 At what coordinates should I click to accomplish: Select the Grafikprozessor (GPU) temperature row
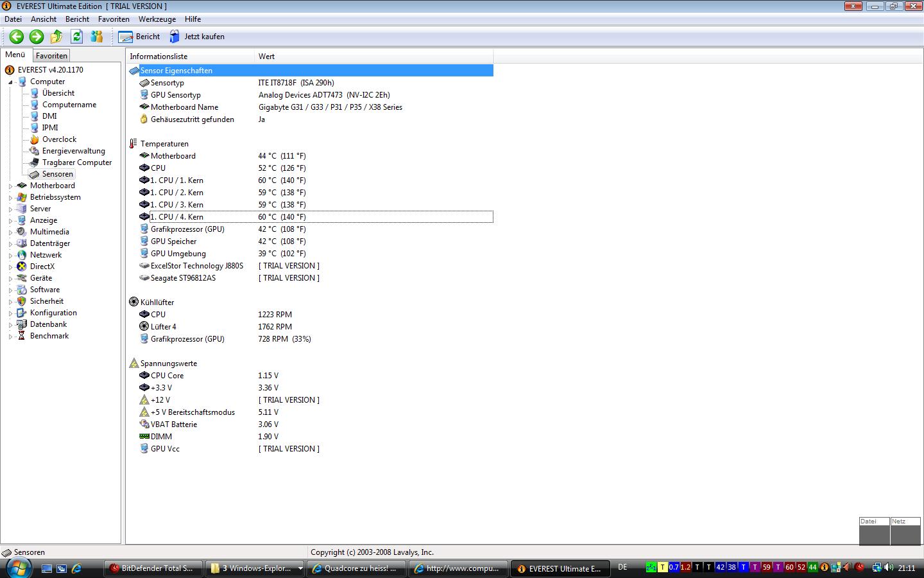pos(316,229)
